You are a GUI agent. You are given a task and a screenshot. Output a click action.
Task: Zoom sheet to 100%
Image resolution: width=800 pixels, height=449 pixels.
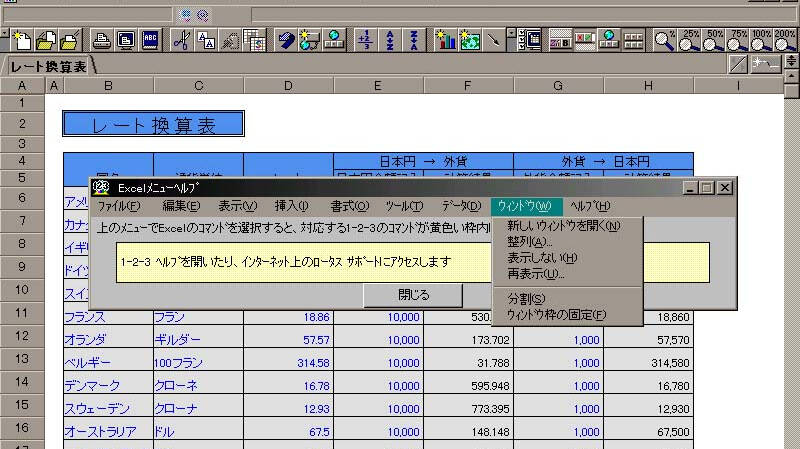[761, 40]
